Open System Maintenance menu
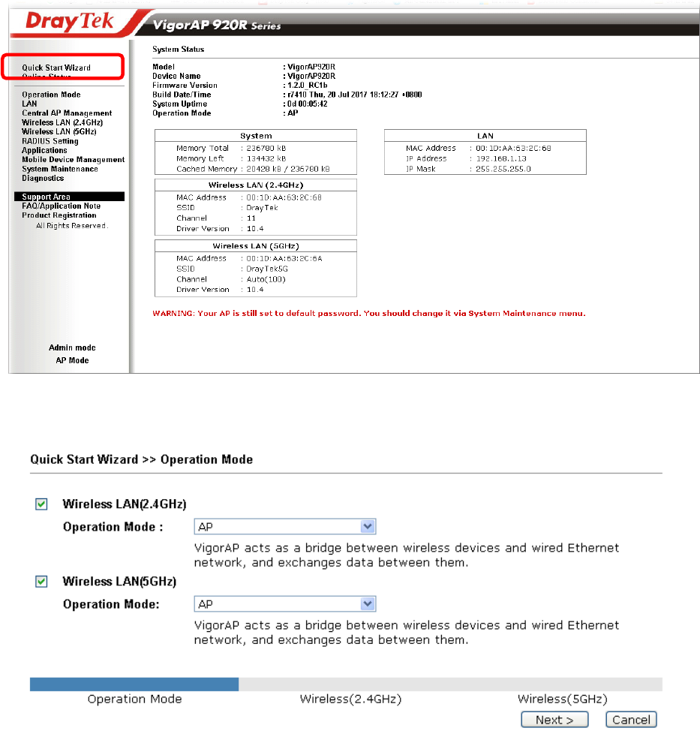 tap(60, 169)
